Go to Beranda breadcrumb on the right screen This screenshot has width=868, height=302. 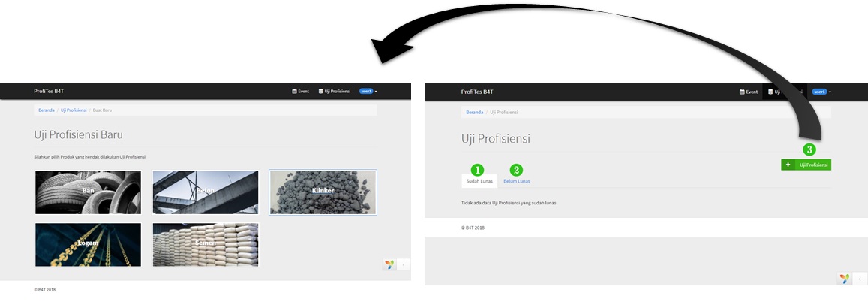(474, 112)
